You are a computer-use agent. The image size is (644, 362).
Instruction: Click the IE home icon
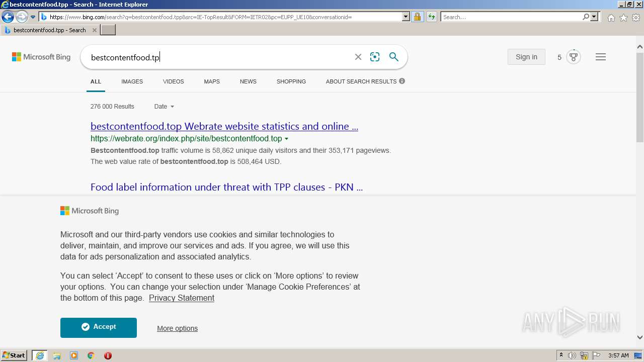coord(611,18)
